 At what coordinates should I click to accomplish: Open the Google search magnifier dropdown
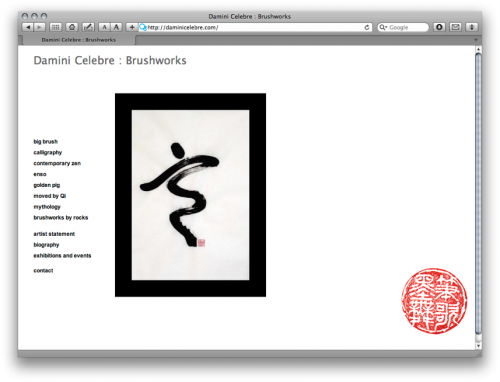tap(383, 27)
